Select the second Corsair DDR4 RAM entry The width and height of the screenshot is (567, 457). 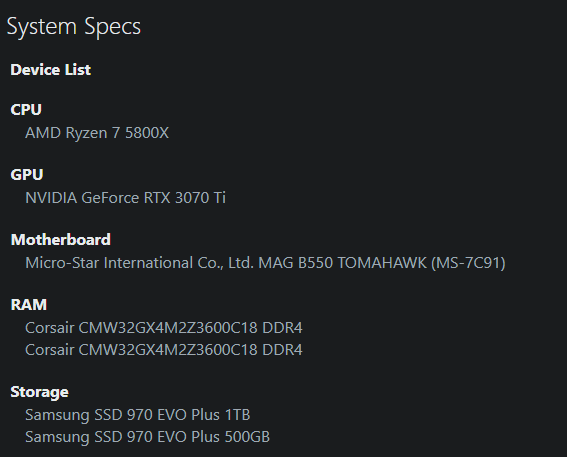pos(163,350)
